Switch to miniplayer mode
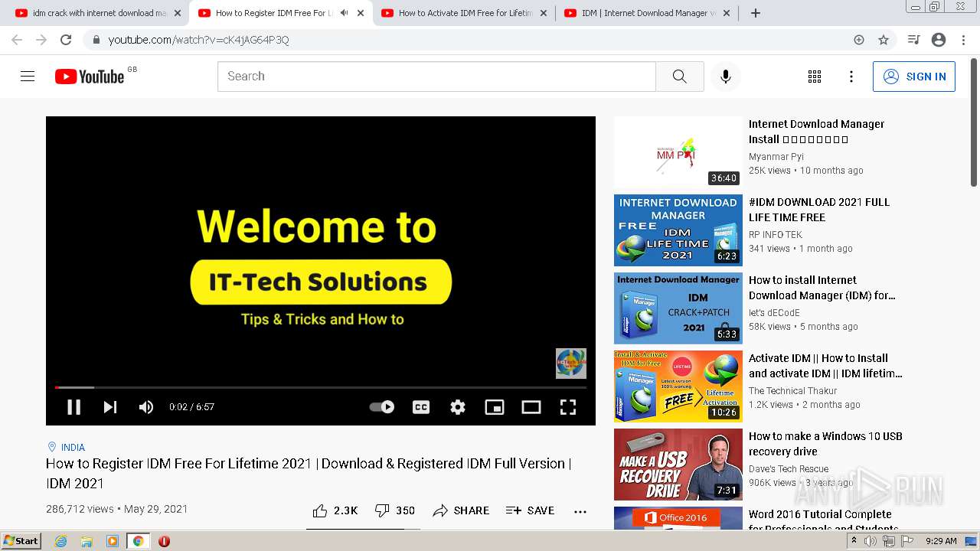 click(495, 407)
